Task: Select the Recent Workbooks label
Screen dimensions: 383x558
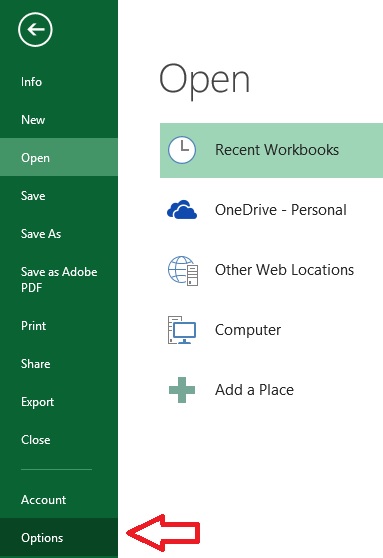Action: 277,150
